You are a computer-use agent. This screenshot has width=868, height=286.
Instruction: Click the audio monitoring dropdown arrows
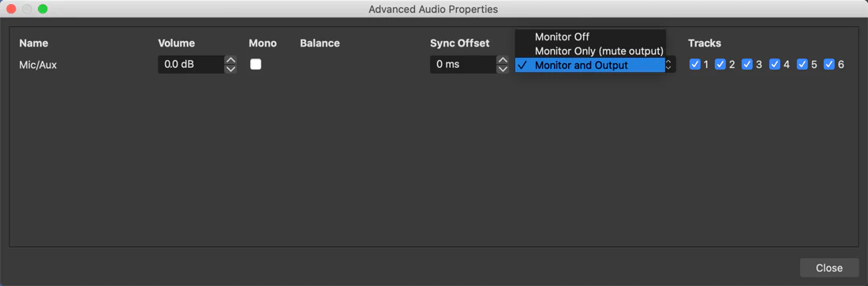tap(670, 65)
